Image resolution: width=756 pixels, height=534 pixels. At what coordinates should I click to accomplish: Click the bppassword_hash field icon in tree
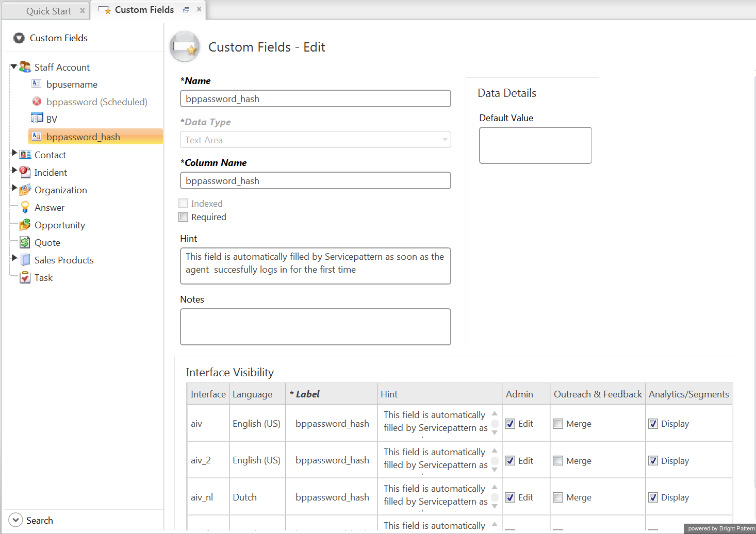[x=37, y=136]
